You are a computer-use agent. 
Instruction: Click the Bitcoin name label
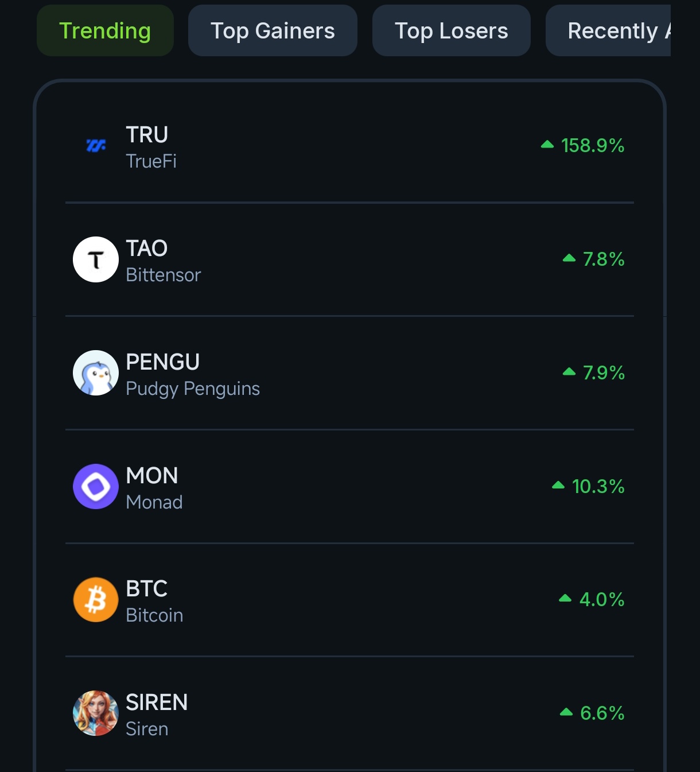point(154,615)
